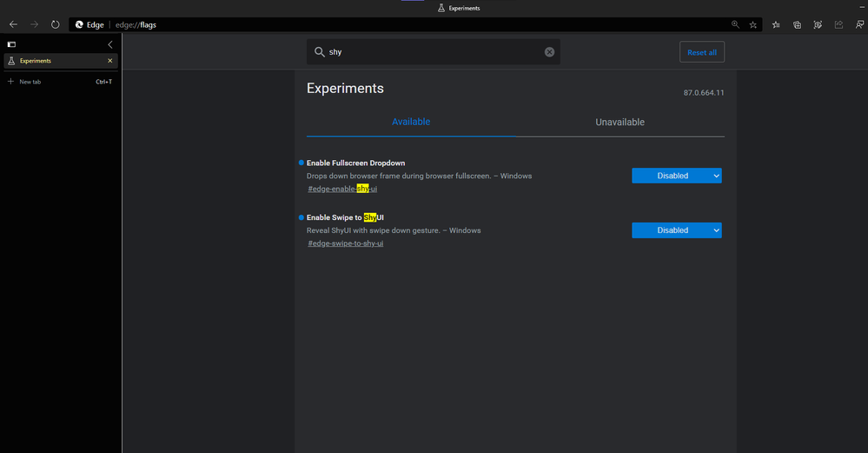The width and height of the screenshot is (868, 453).
Task: Open a New tab from sidebar
Action: (x=61, y=82)
